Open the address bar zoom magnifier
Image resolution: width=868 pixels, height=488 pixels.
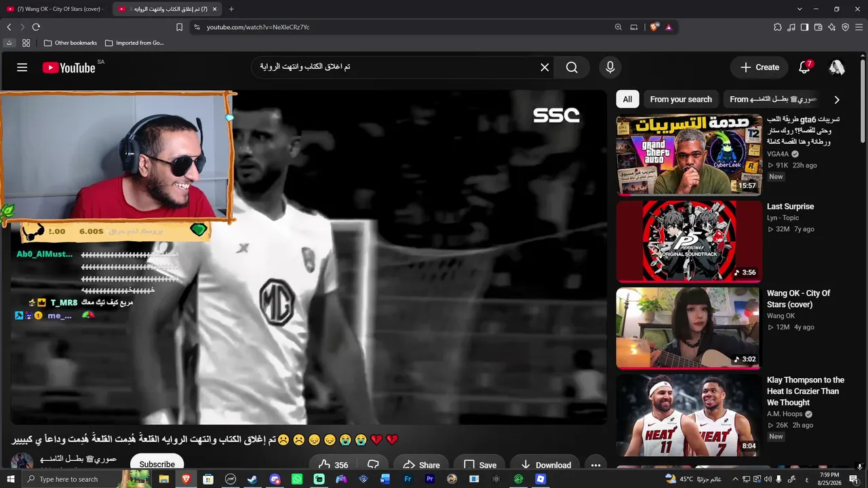(618, 27)
